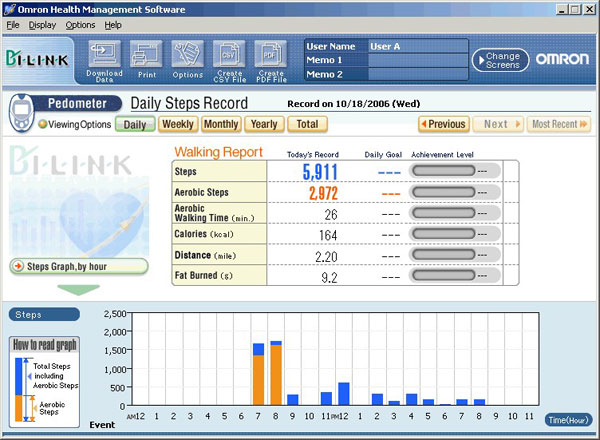Click the walking time value 26
The height and width of the screenshot is (440, 600).
(331, 215)
